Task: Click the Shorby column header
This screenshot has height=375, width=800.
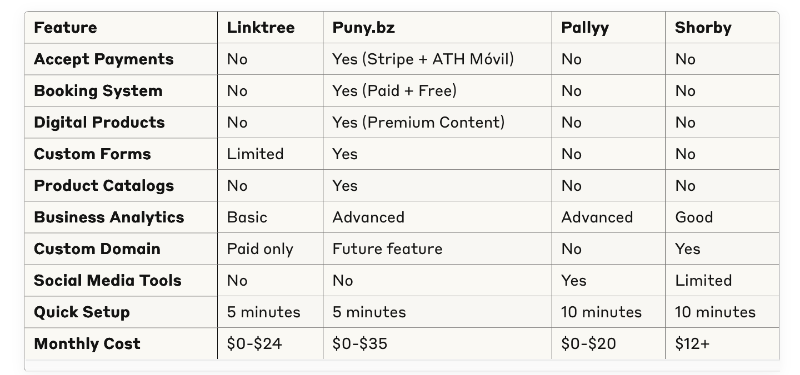Action: [x=703, y=28]
